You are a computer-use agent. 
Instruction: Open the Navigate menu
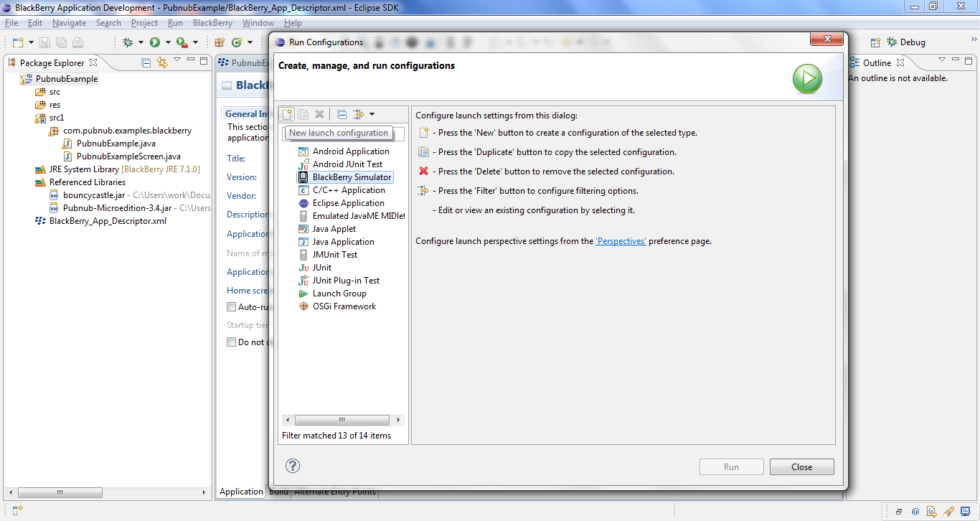tap(69, 23)
